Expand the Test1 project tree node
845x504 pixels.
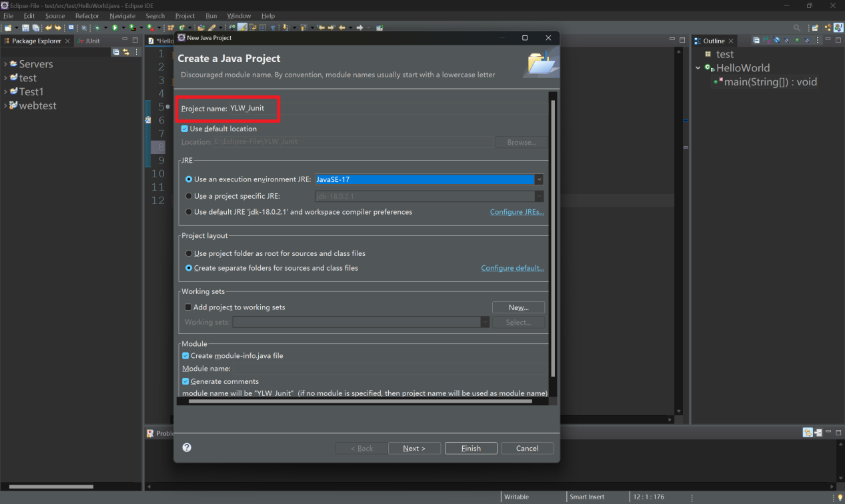point(5,92)
